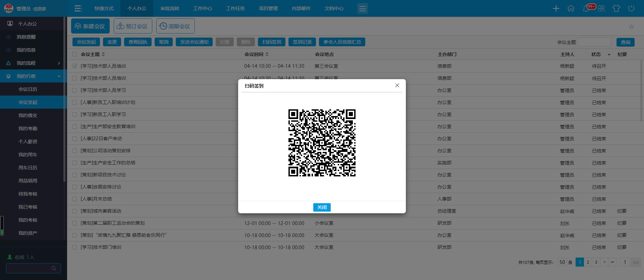Change theme via shirt skin icon
This screenshot has height=280, width=644.
point(616,8)
